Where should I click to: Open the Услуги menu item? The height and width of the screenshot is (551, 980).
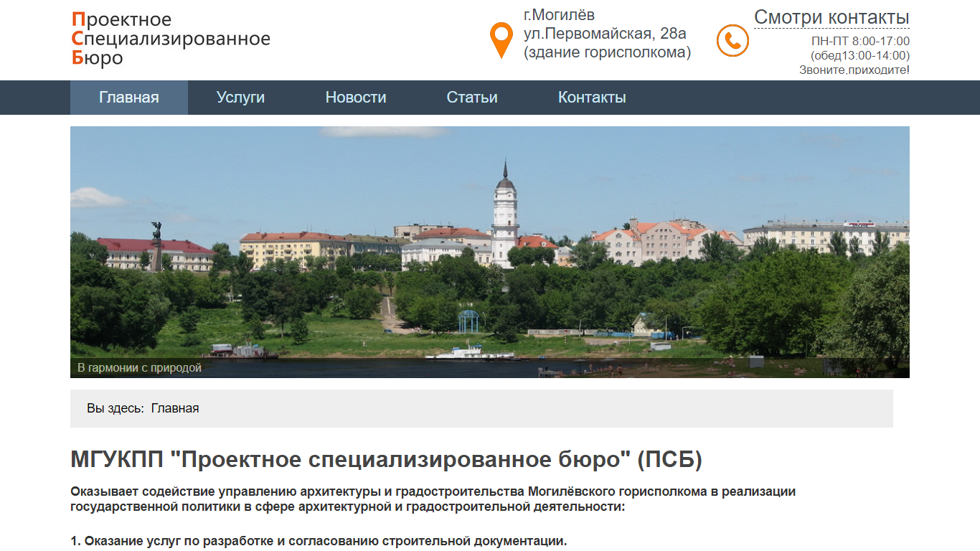coord(241,98)
